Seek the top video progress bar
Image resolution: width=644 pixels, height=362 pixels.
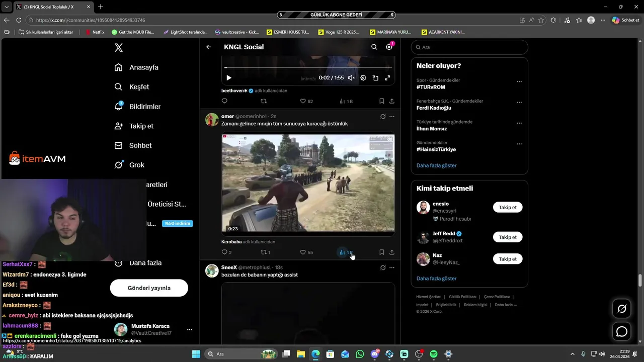point(308,67)
